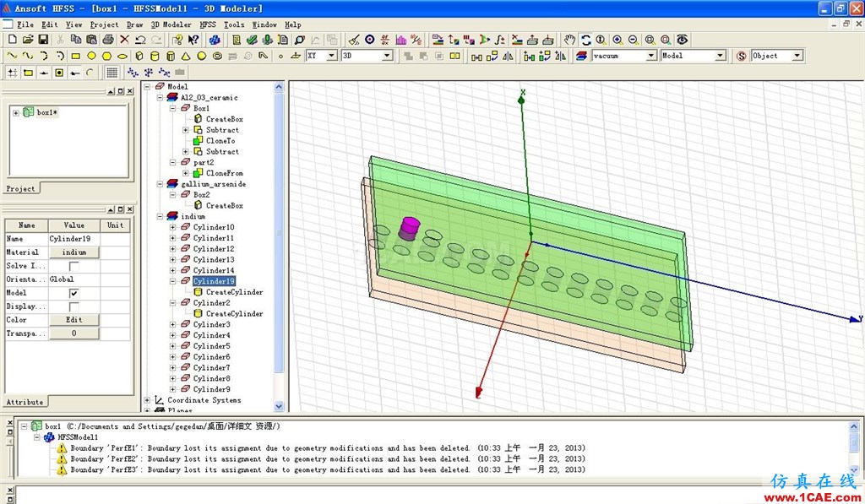Select the Draw cylinder tool

[x=155, y=56]
